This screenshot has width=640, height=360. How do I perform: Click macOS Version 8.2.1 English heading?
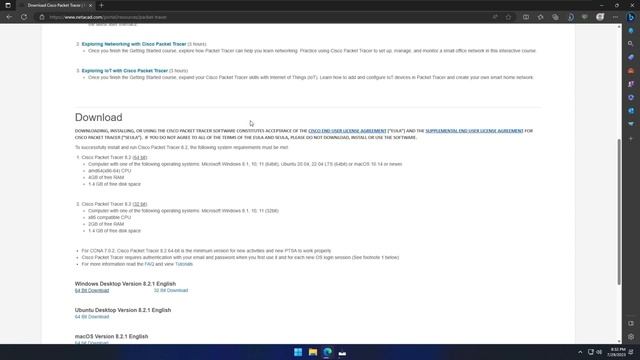point(111,336)
